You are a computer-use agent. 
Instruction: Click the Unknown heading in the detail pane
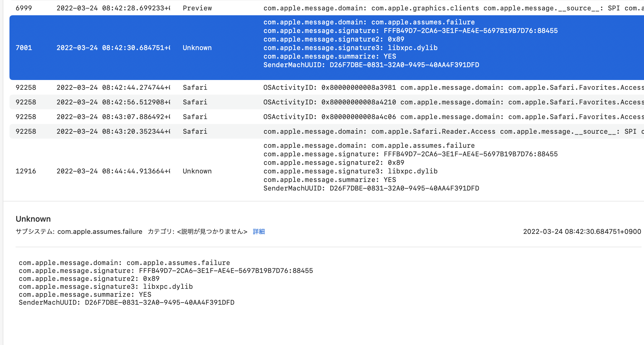tap(33, 219)
